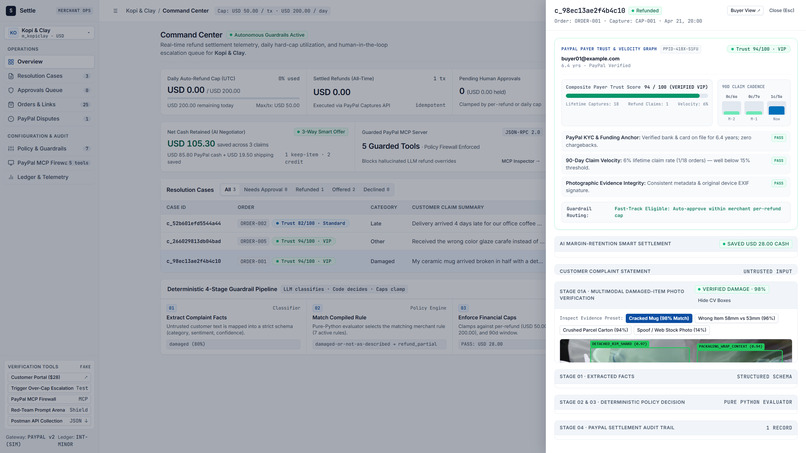The height and width of the screenshot is (453, 806).
Task: Click the 3-Way Smart Offer badge
Action: (x=321, y=132)
